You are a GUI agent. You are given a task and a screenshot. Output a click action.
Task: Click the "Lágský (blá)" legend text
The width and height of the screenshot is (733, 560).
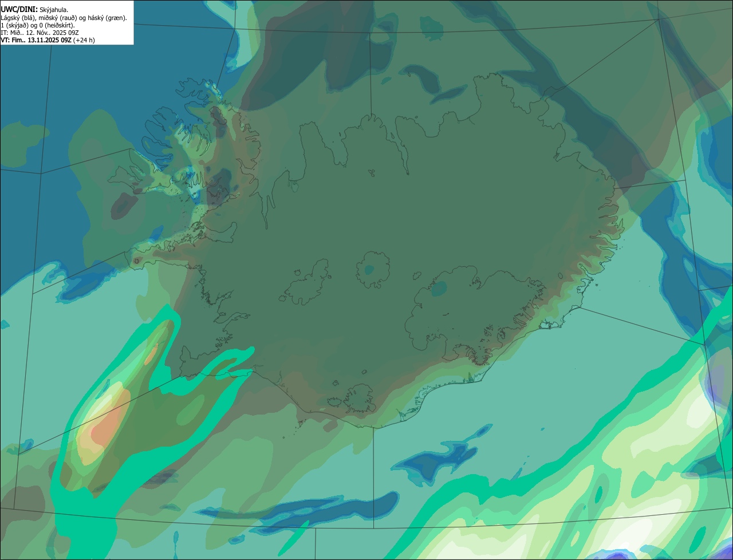pos(17,18)
